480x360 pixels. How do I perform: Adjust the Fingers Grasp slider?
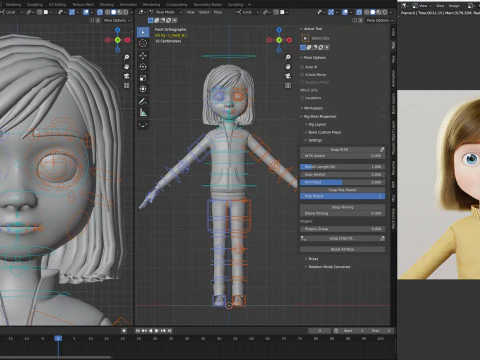(x=343, y=229)
